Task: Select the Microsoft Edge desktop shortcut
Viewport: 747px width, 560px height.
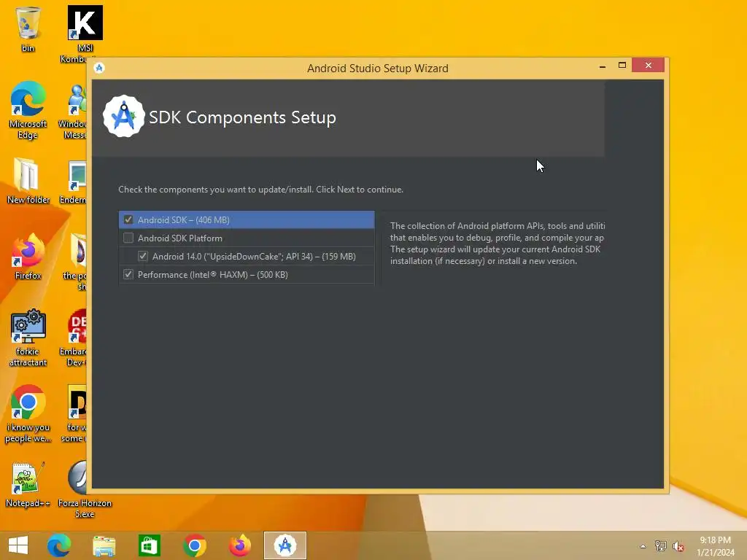Action: pyautogui.click(x=28, y=110)
